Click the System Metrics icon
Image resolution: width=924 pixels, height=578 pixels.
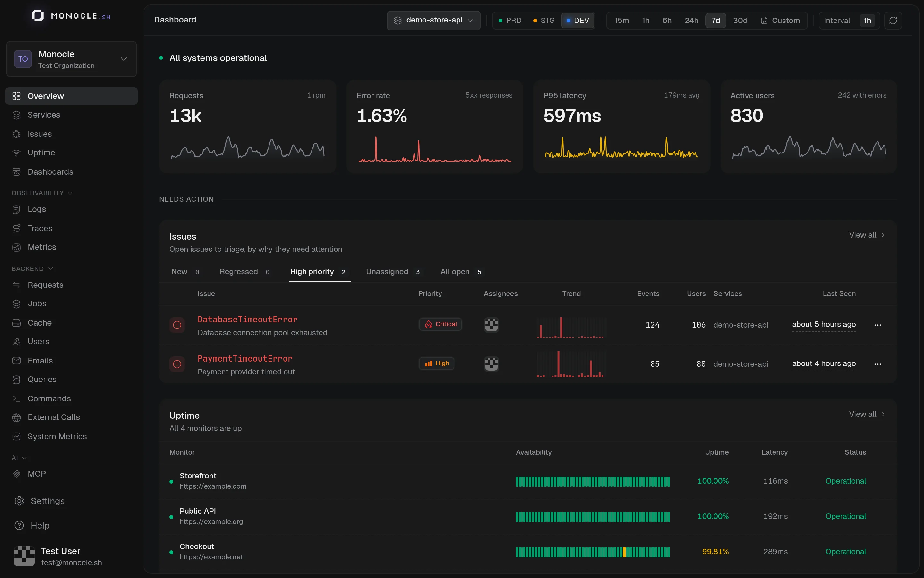[x=16, y=437]
